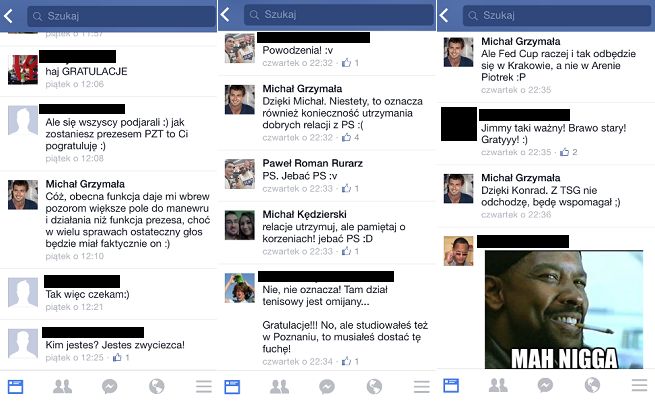
Task: Tap Michał Grzymała's avatar above Fed Cup comment
Action: point(458,52)
